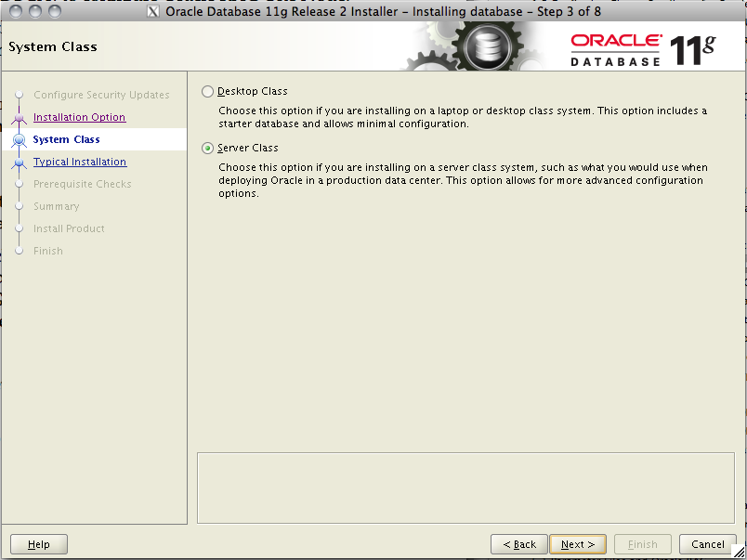747x560 pixels.
Task: Cancel the installation
Action: pos(707,544)
